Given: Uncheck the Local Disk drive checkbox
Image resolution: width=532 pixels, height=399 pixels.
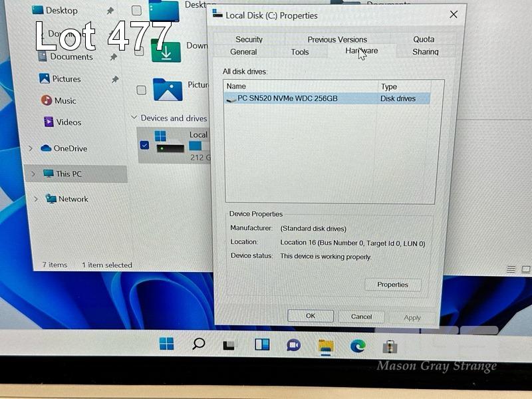Looking at the screenshot, I should pos(144,145).
